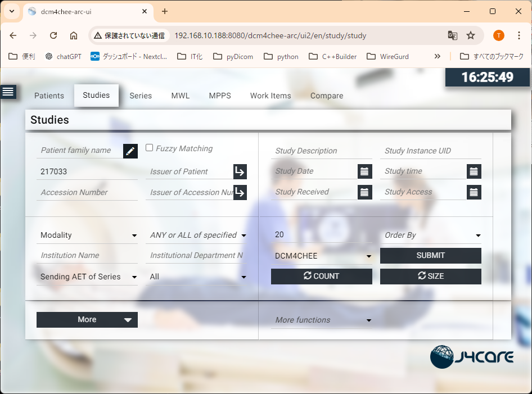This screenshot has width=532, height=394.
Task: Expand the More filters button
Action: pos(87,320)
